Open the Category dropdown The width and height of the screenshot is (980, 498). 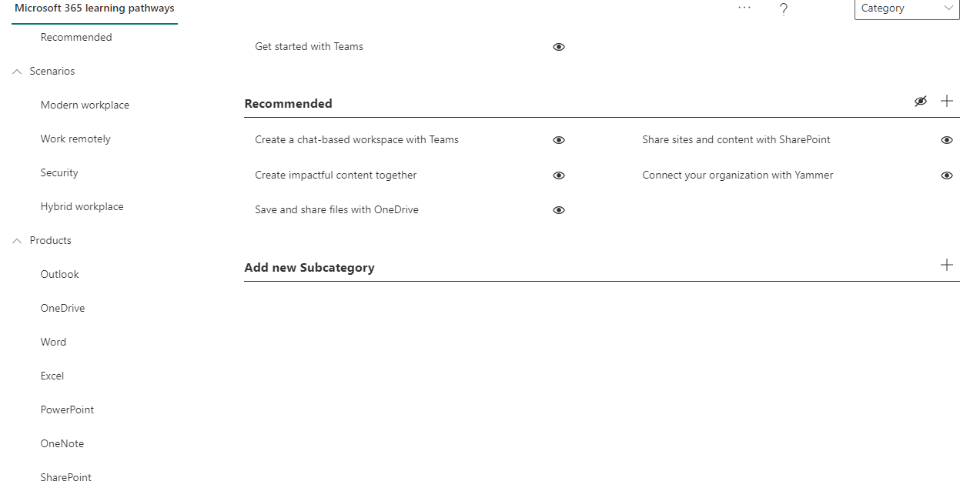(907, 8)
